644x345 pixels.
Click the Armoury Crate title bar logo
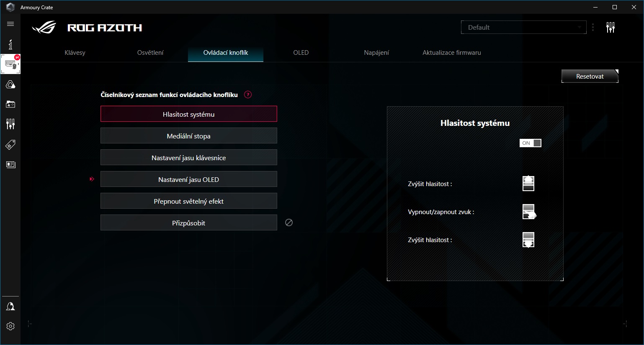pos(10,7)
